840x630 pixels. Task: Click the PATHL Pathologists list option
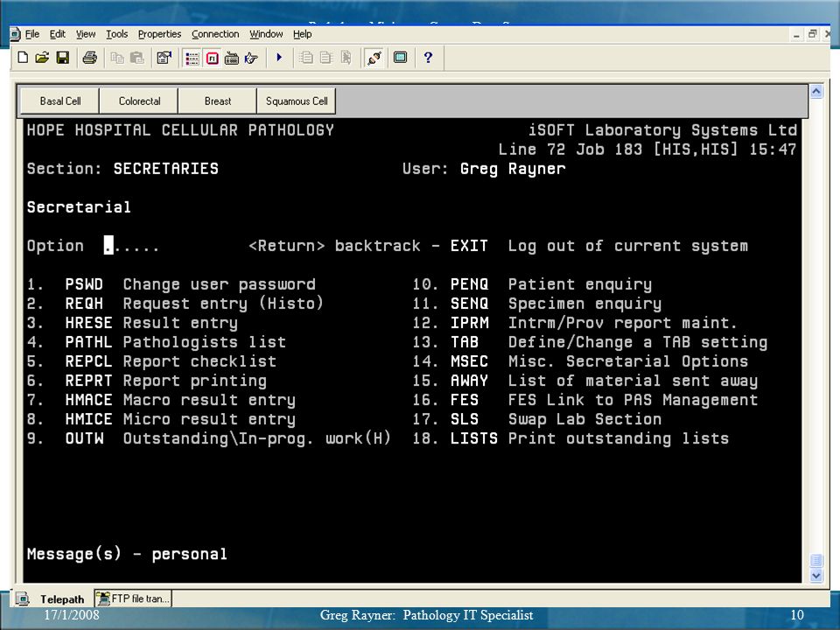coord(157,342)
